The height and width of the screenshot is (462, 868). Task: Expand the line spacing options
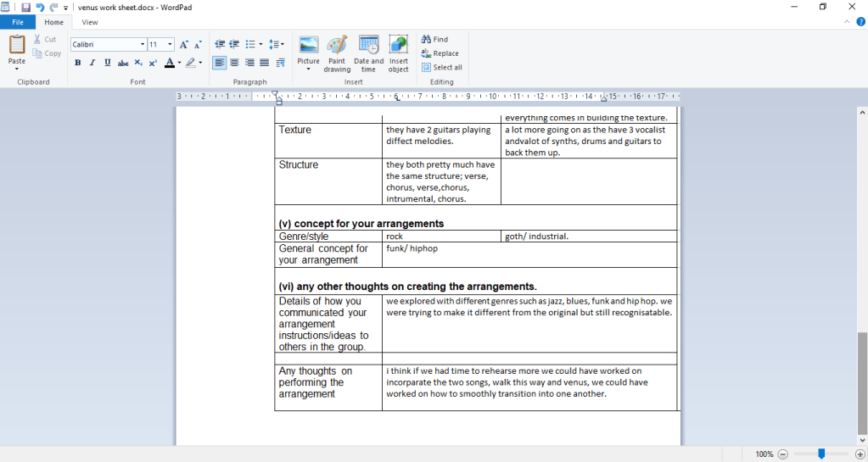[x=277, y=44]
